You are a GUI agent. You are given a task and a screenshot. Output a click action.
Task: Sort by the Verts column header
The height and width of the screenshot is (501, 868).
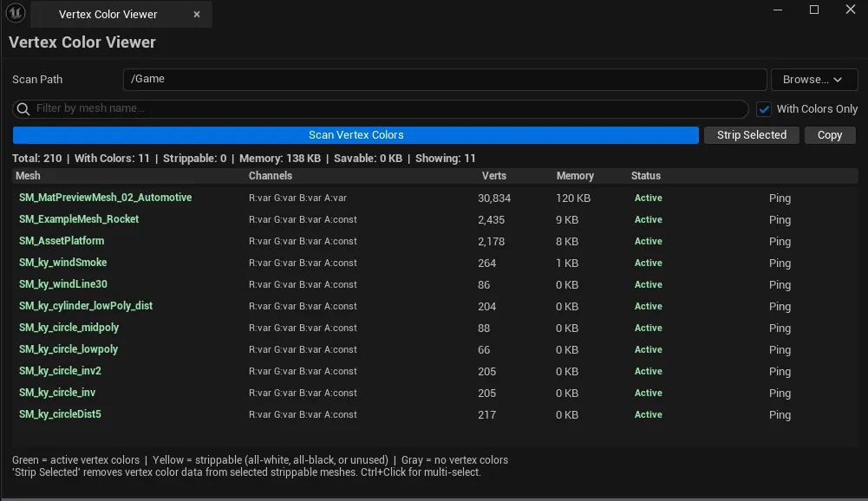493,175
